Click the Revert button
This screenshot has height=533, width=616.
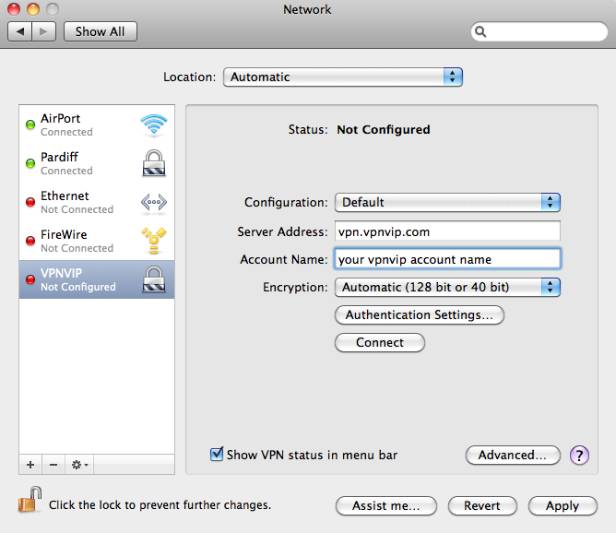click(x=482, y=506)
